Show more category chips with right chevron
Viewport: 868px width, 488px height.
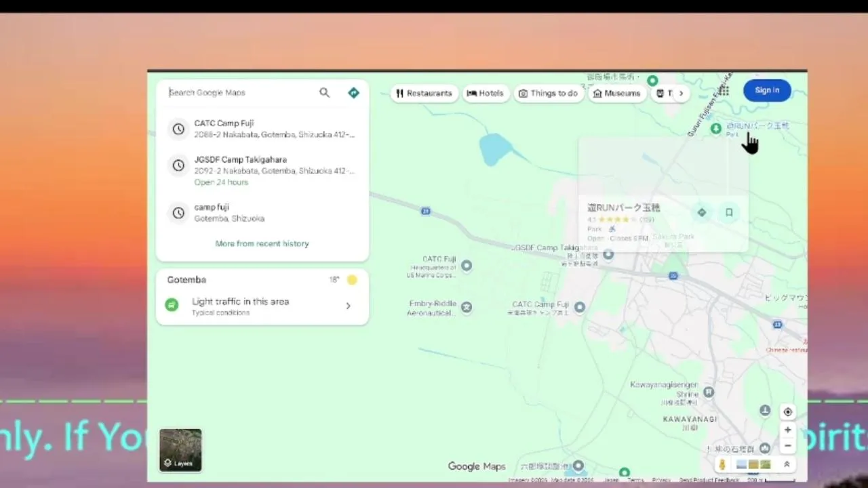click(681, 94)
